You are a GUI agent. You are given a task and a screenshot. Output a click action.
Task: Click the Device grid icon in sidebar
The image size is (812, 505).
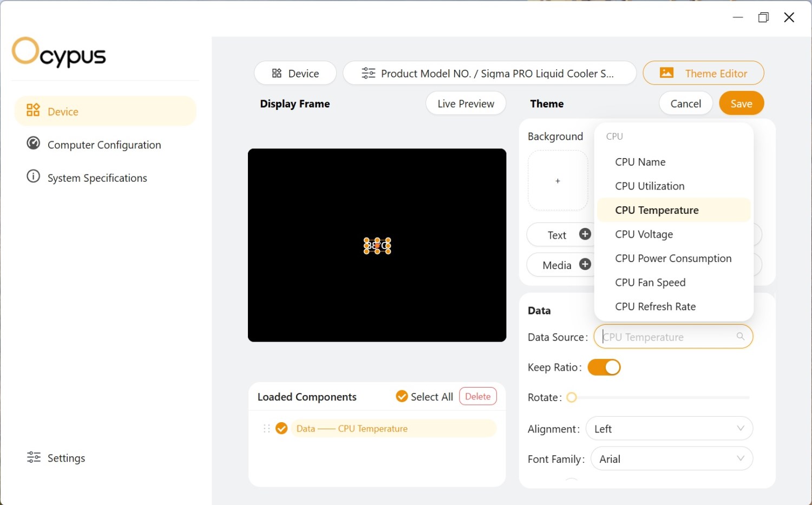[x=33, y=110]
